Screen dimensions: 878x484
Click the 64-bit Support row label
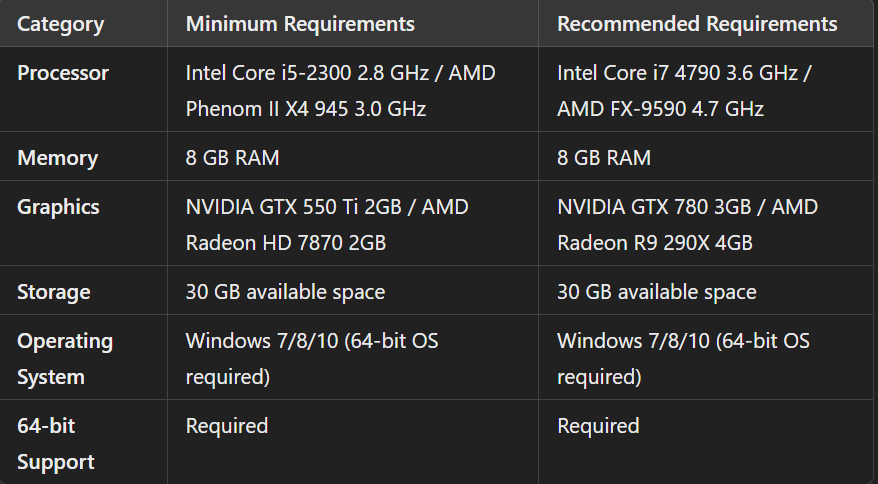click(56, 444)
